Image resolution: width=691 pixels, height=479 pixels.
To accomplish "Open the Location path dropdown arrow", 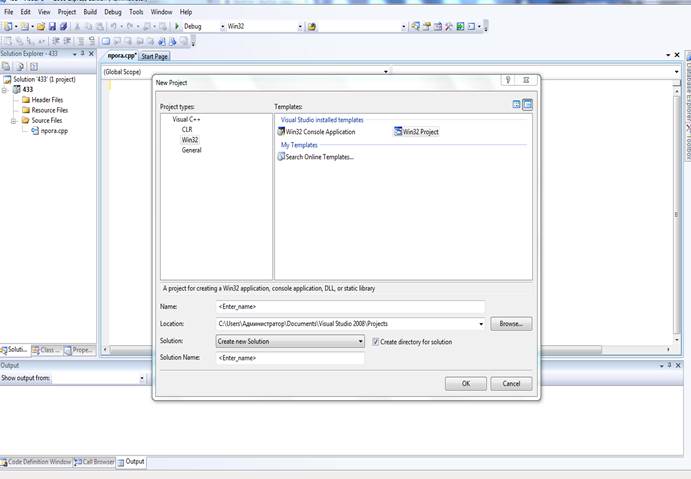I will tap(481, 324).
